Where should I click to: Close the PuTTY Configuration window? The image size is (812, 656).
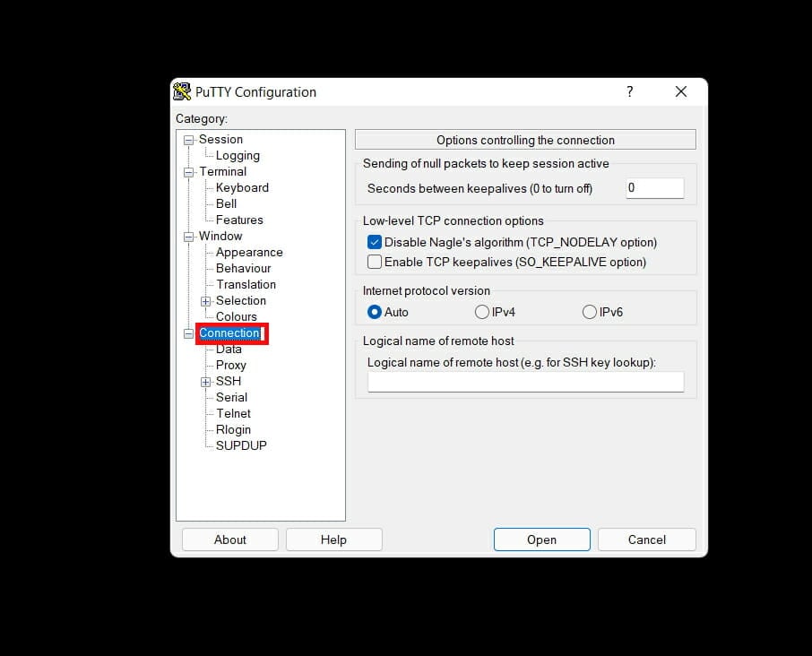pyautogui.click(x=681, y=91)
